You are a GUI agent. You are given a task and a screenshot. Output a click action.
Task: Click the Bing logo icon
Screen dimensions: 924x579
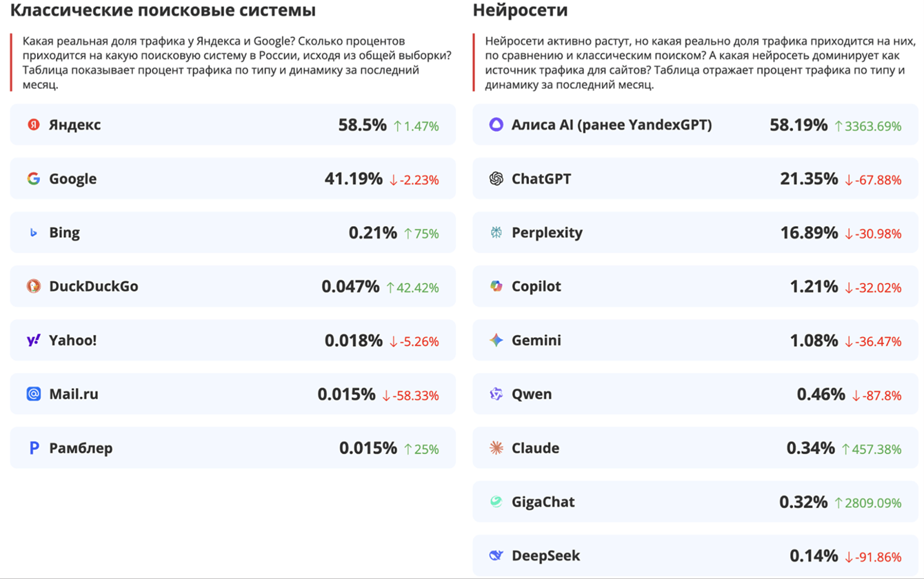point(33,233)
